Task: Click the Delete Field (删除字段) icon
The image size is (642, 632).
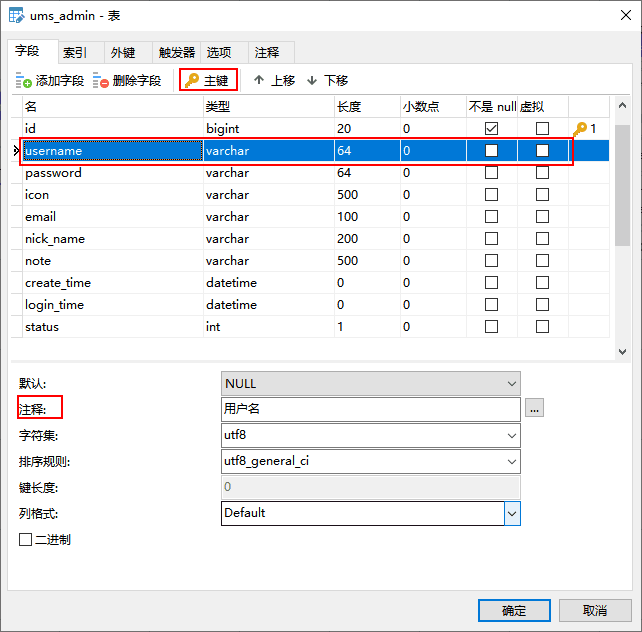Action: 101,80
